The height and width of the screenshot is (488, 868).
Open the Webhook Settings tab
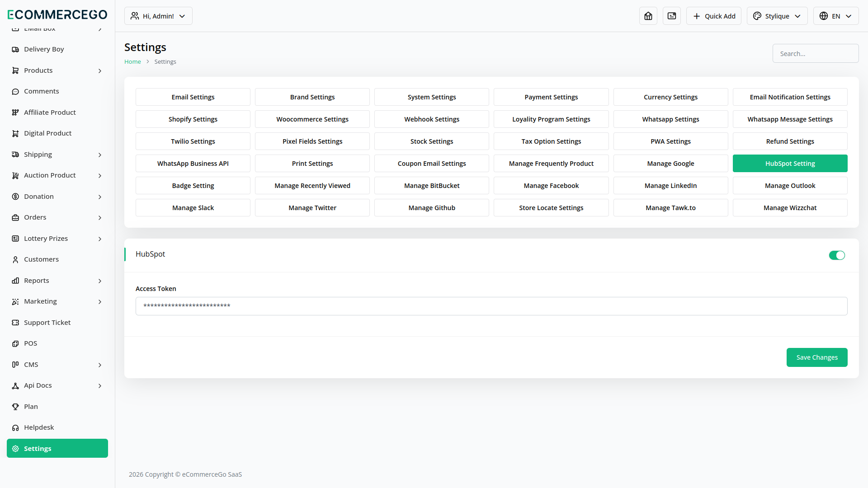tap(432, 119)
